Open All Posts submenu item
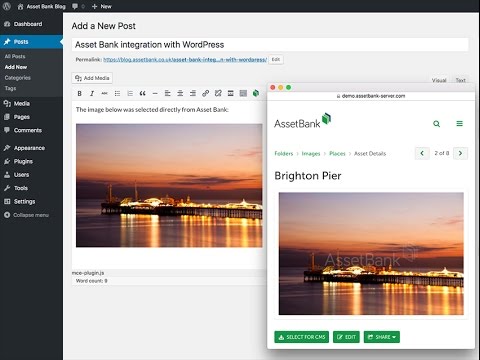Screen dimensions: 480x360 [15, 56]
